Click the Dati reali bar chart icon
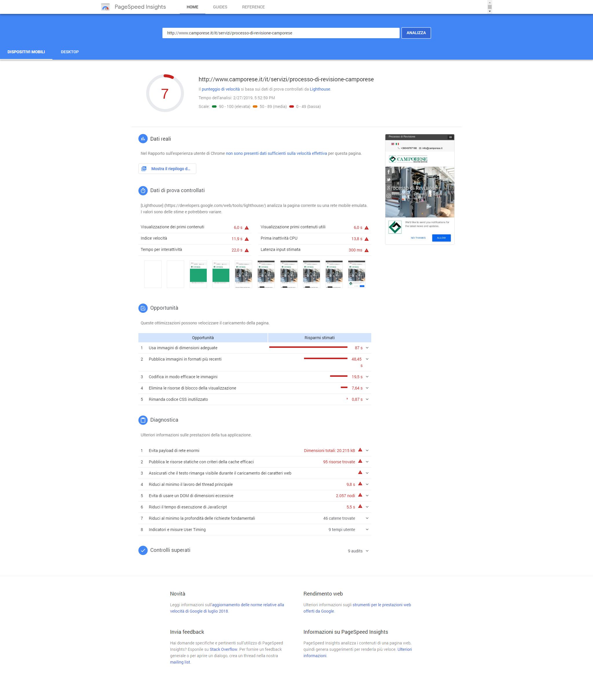The image size is (593, 700). [143, 139]
